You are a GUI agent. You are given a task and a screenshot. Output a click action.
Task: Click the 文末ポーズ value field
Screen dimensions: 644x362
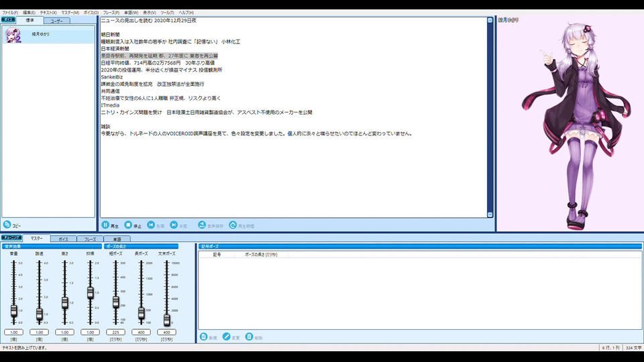(167, 332)
